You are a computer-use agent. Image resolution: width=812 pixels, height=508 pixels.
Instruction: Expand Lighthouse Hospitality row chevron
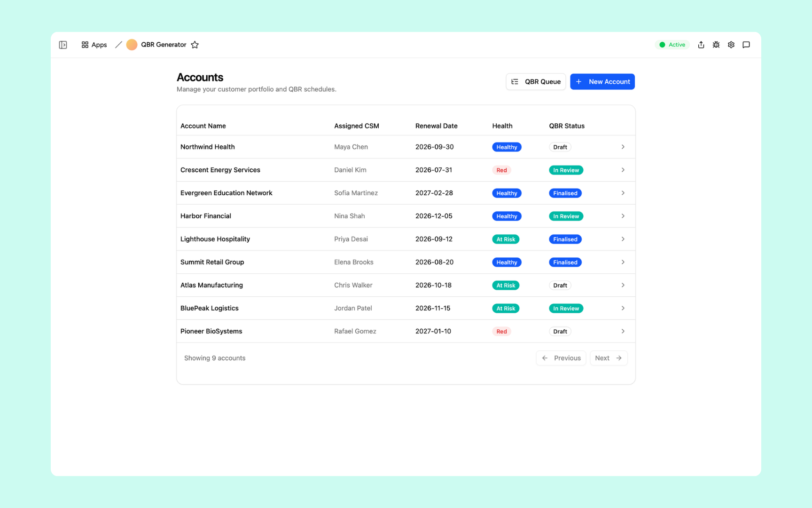coord(623,239)
